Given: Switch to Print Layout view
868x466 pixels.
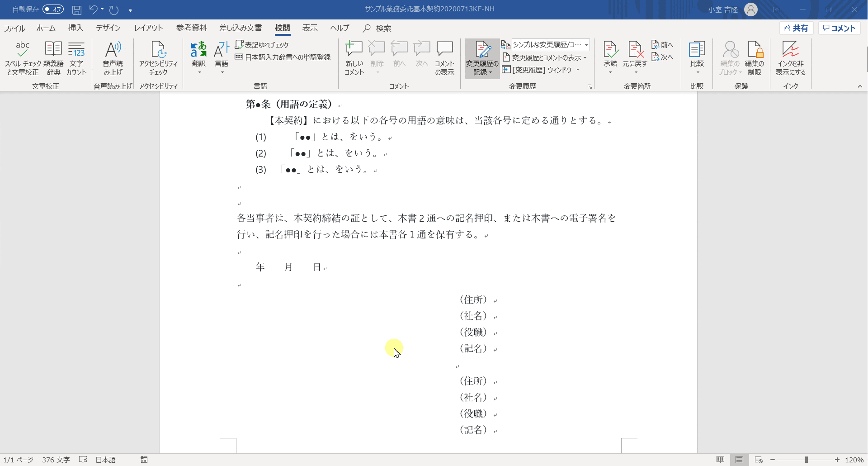Looking at the screenshot, I should [x=739, y=460].
